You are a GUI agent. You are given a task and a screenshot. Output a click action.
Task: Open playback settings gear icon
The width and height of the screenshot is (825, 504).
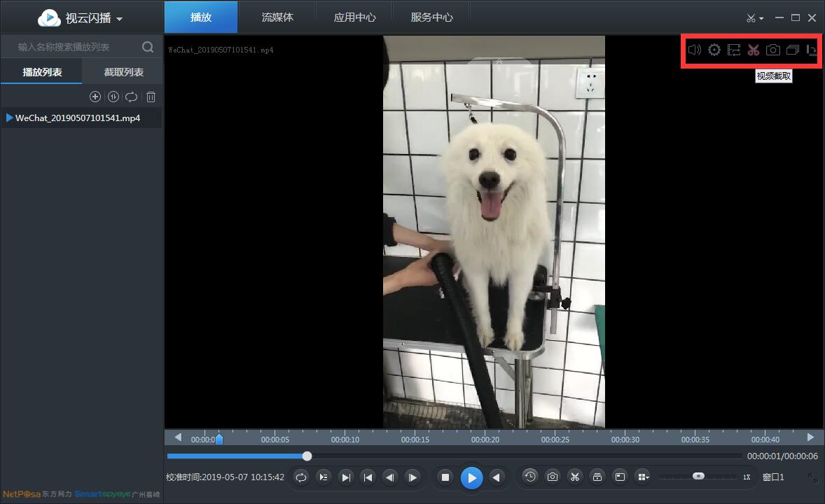click(x=714, y=50)
